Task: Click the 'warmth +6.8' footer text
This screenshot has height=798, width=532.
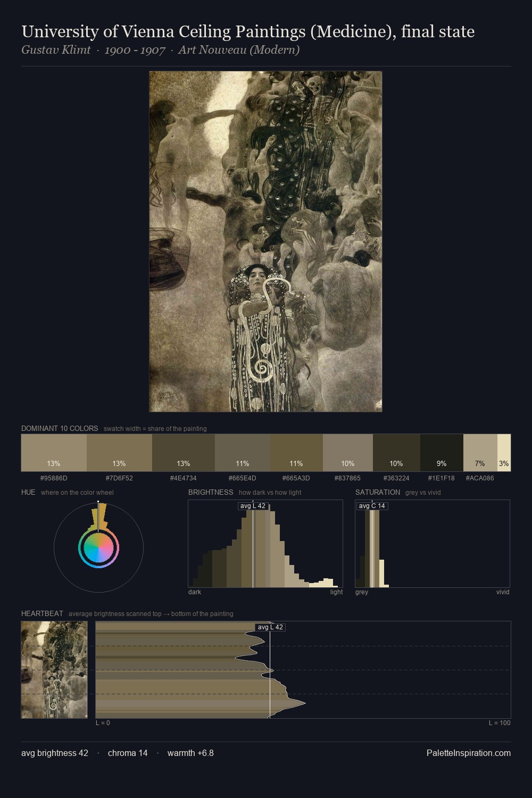Action: coord(190,753)
